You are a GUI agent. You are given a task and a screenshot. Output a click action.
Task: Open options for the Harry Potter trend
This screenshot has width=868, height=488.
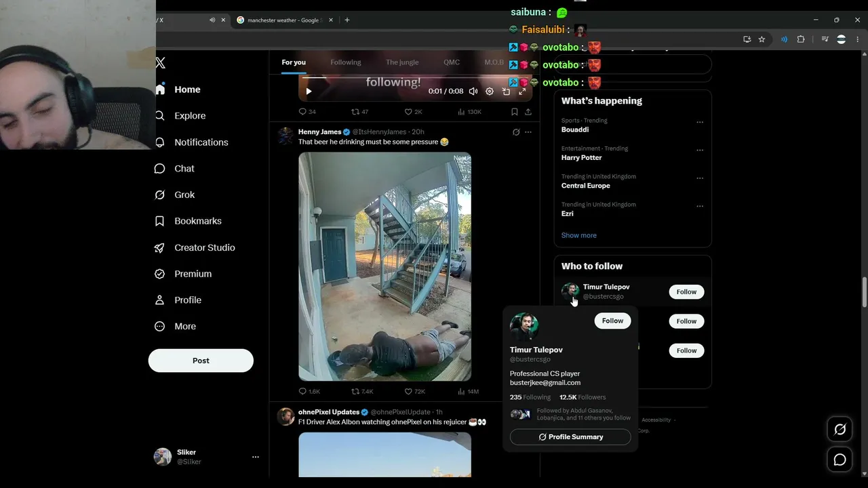pos(700,150)
